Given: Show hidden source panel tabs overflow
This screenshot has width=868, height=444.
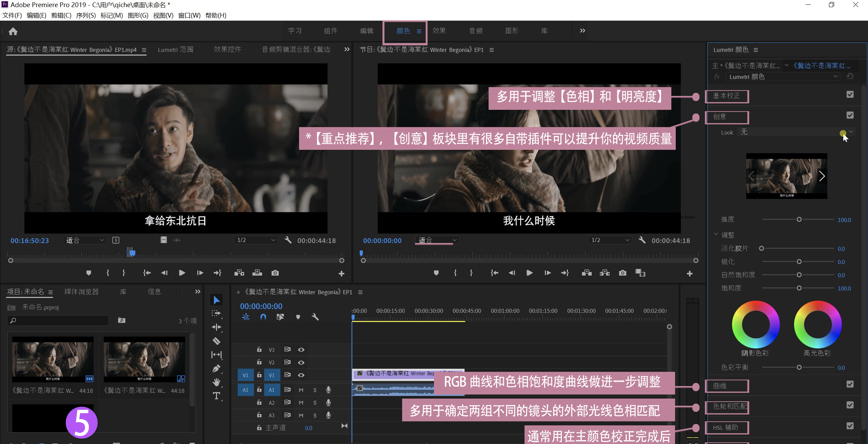Looking at the screenshot, I should pyautogui.click(x=347, y=49).
